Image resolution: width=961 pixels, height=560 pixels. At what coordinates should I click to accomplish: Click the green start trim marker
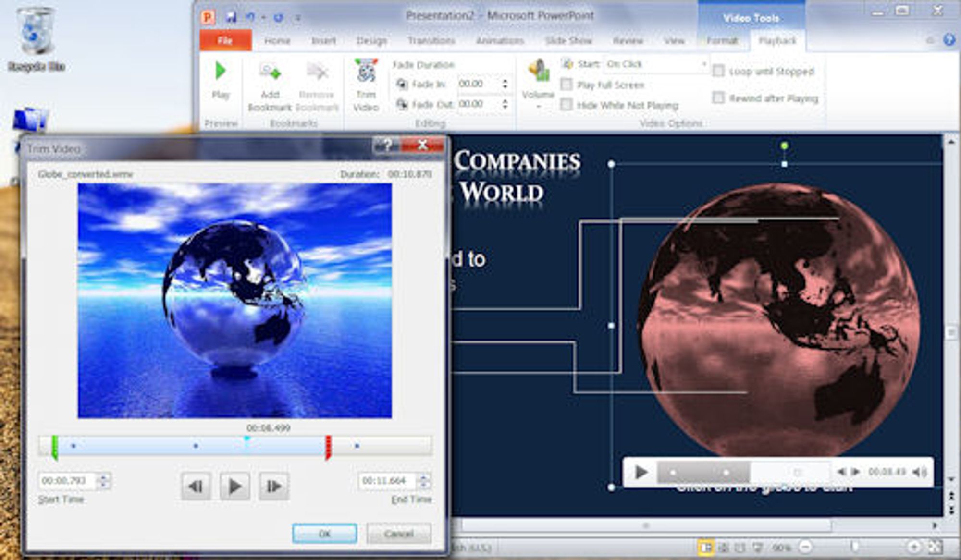[x=55, y=447]
